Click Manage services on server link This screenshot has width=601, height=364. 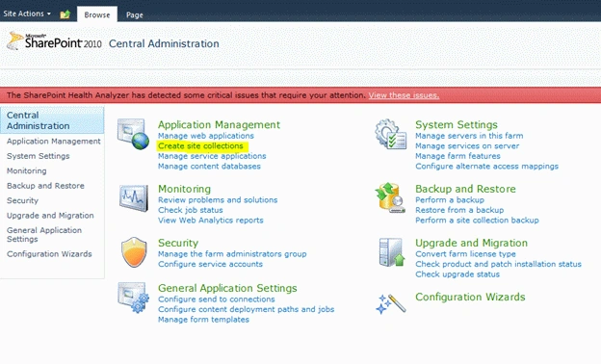coord(467,146)
